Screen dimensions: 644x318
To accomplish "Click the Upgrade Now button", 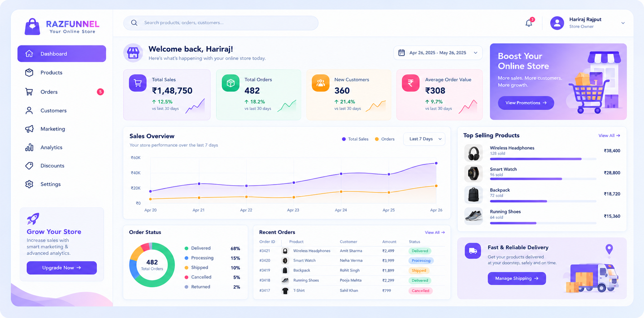I will pos(62,268).
